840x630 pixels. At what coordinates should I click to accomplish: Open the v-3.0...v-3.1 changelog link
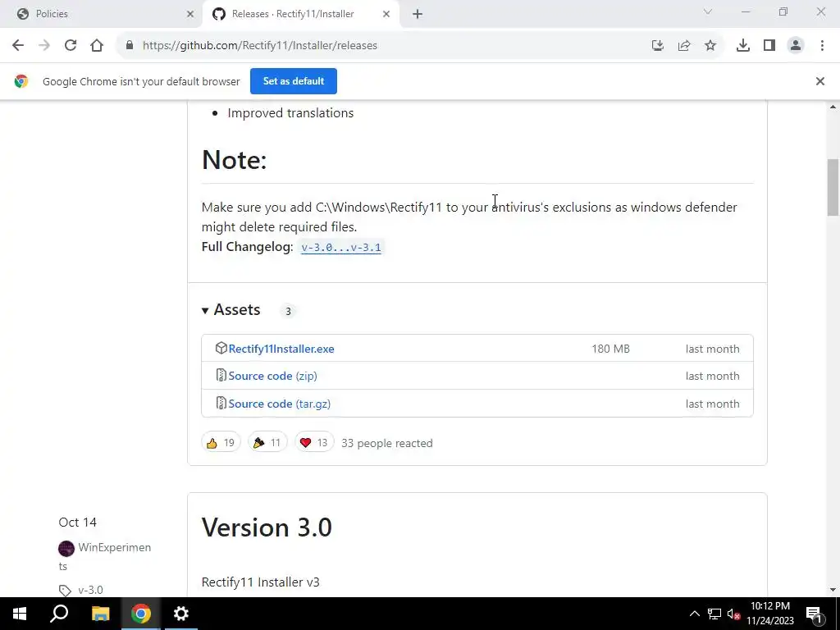point(341,248)
